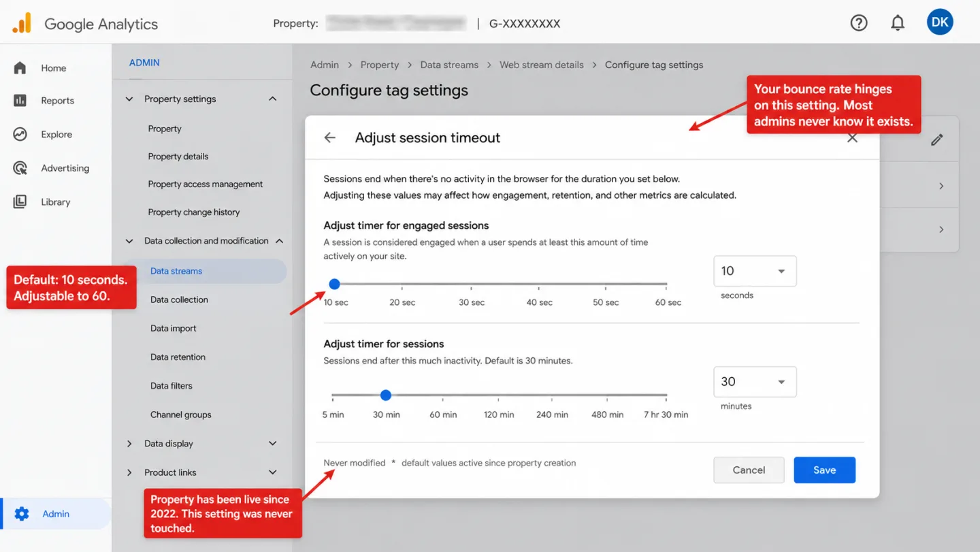Set session slider to 120 min tick
The width and height of the screenshot is (980, 552).
pyautogui.click(x=499, y=395)
